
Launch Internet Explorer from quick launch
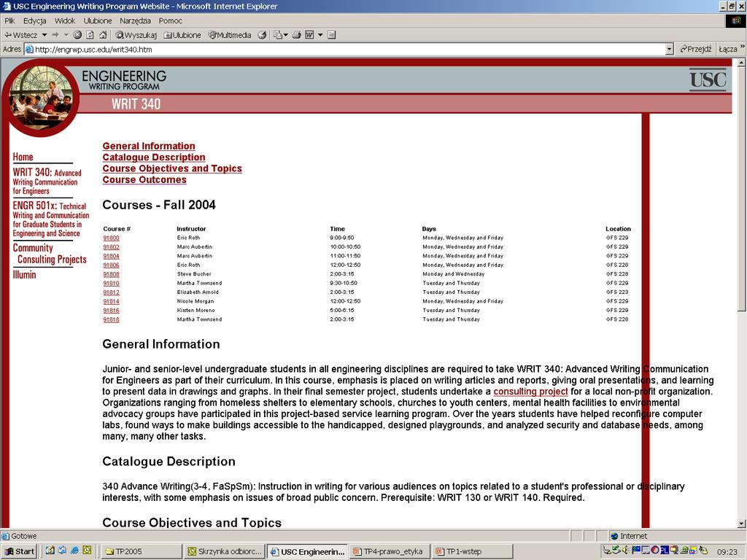(x=75, y=551)
